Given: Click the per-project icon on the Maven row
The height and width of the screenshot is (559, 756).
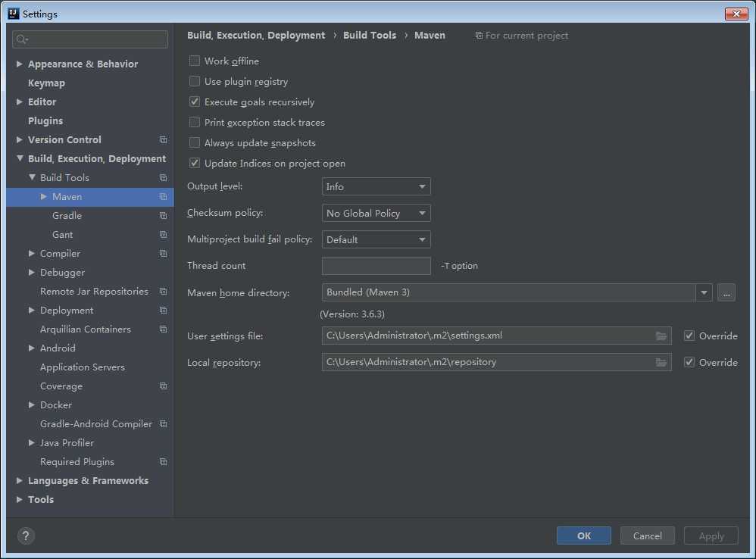Looking at the screenshot, I should click(164, 197).
